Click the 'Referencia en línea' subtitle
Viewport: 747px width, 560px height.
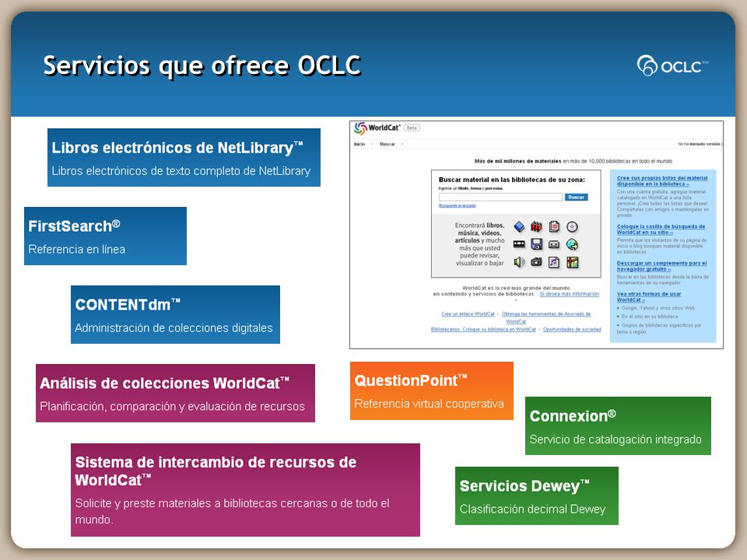click(x=77, y=249)
